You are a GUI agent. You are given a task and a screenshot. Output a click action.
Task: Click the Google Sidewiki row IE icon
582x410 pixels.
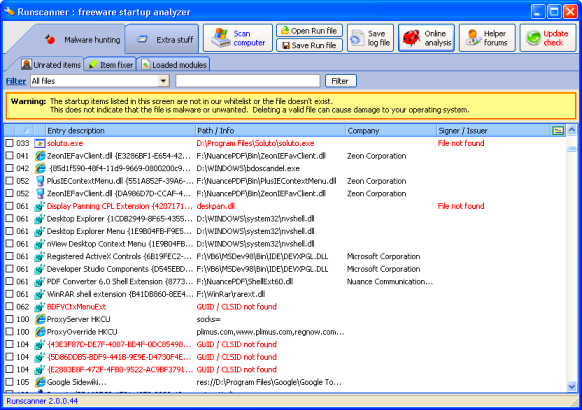[x=40, y=382]
